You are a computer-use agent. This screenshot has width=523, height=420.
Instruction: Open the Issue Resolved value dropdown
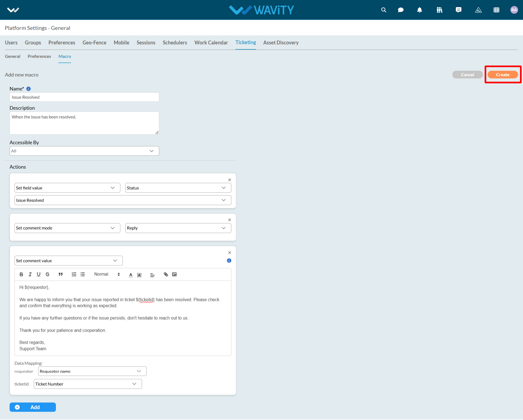pos(123,200)
